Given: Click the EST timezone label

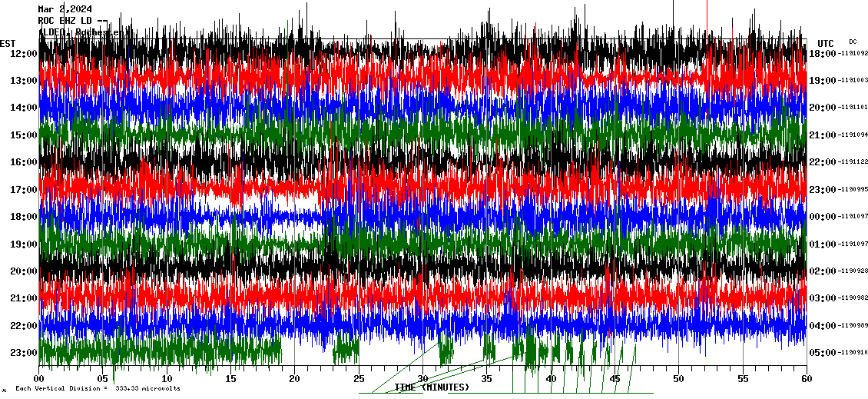Looking at the screenshot, I should tap(8, 43).
